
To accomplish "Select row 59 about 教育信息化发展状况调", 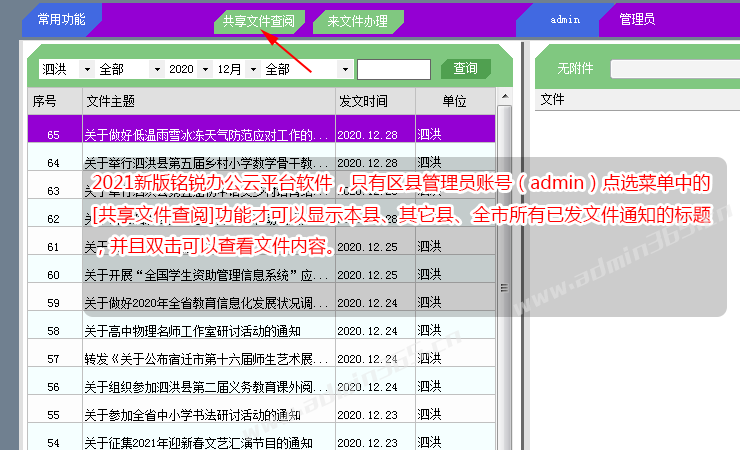I will [261, 297].
